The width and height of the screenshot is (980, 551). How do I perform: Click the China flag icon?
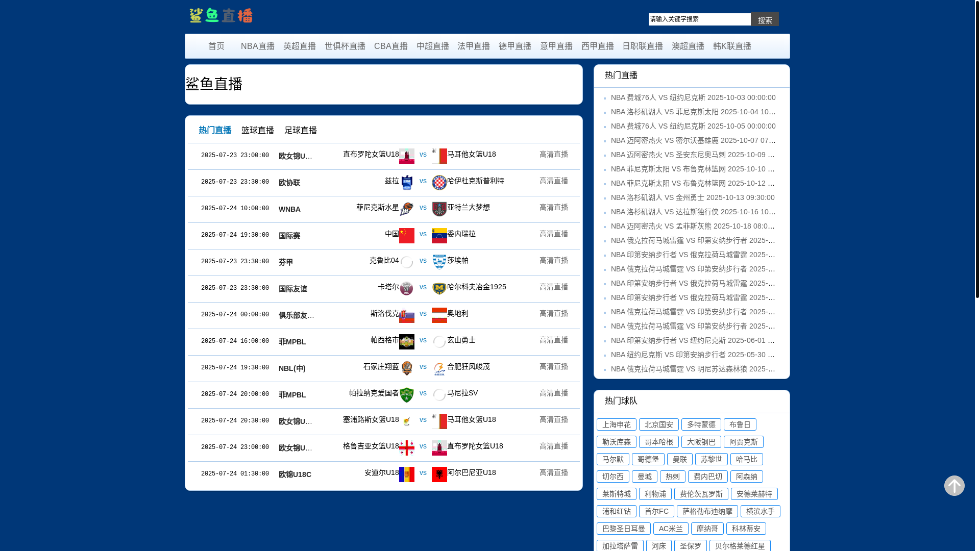pyautogui.click(x=406, y=236)
